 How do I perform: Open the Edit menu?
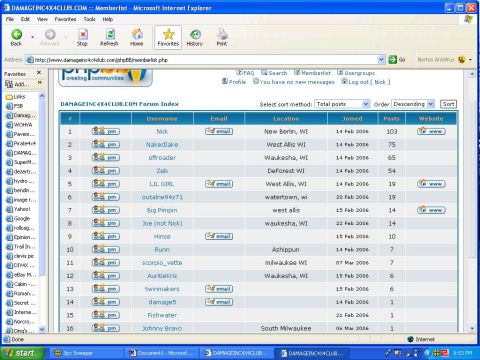[25, 19]
